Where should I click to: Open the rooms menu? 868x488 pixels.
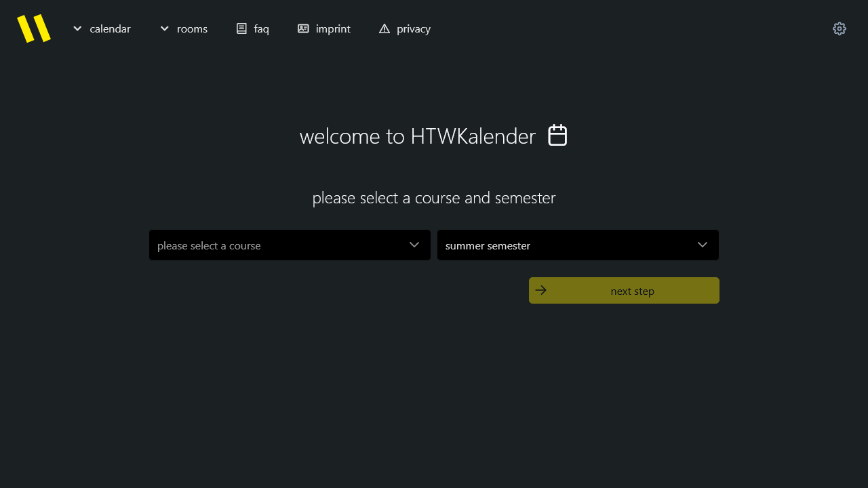pyautogui.click(x=192, y=28)
